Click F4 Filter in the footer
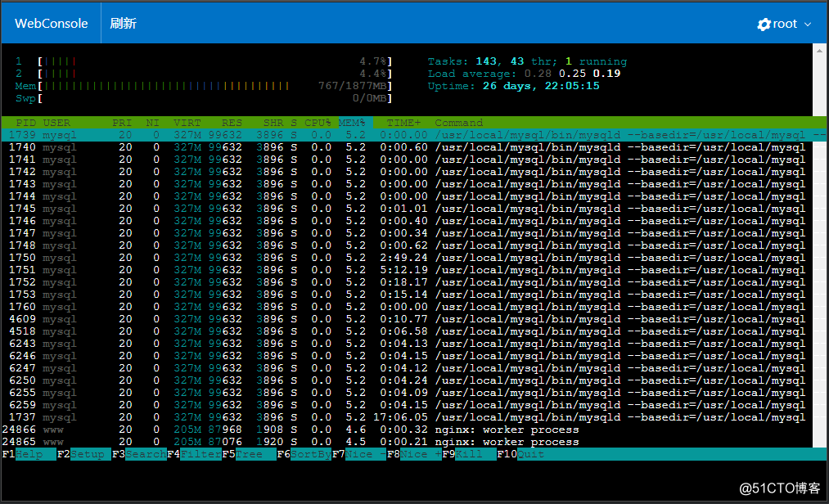This screenshot has width=829, height=504. tap(194, 454)
